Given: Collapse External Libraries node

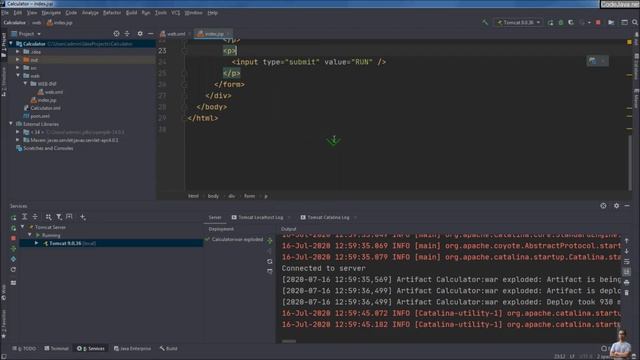Looking at the screenshot, I should (x=11, y=124).
